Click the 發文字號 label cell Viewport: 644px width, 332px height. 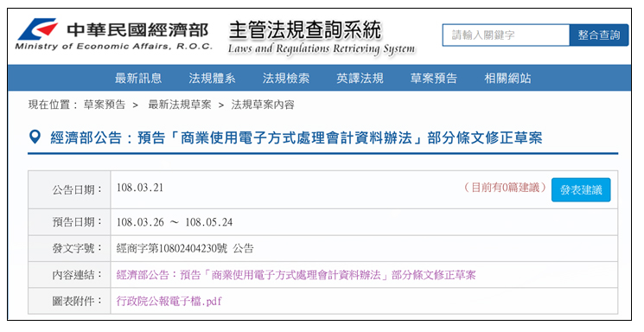coord(69,248)
